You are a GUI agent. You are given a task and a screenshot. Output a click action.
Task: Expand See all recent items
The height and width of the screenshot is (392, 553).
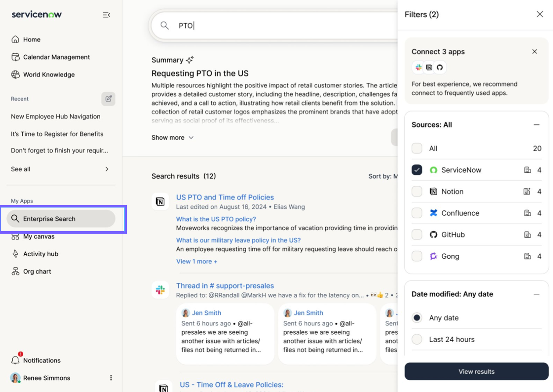(61, 169)
